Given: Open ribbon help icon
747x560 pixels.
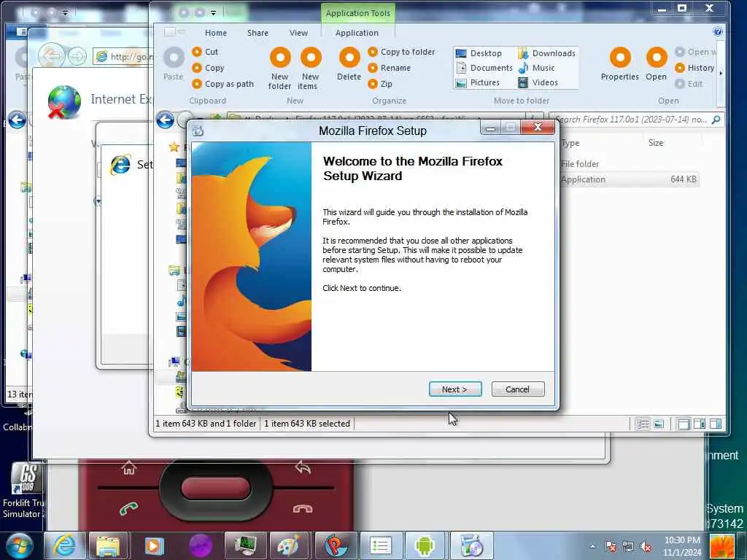Looking at the screenshot, I should click(718, 32).
